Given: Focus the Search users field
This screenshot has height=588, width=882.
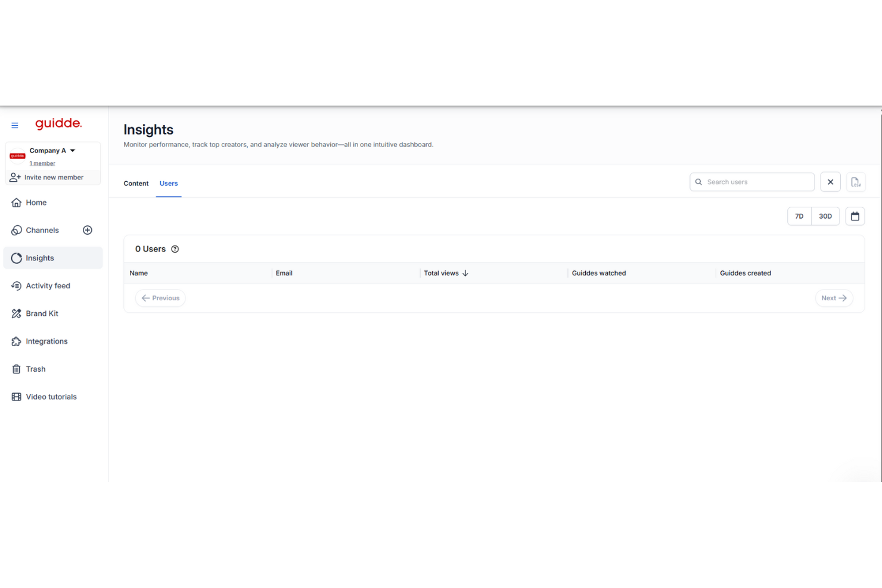Looking at the screenshot, I should 752,182.
